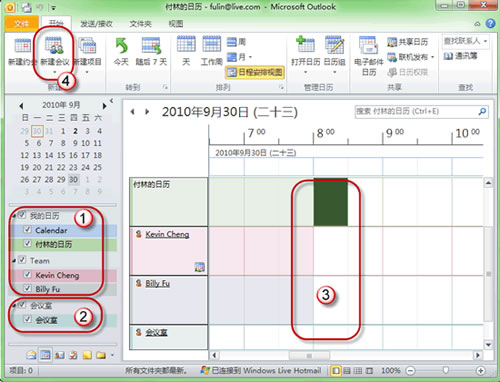Open Outlook Help question mark icon
The width and height of the screenshot is (500, 382).
click(490, 23)
